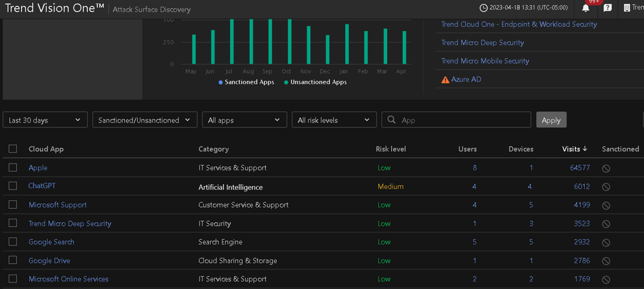
Task: Click the unsanctioned icon in Apple row
Action: pyautogui.click(x=606, y=168)
